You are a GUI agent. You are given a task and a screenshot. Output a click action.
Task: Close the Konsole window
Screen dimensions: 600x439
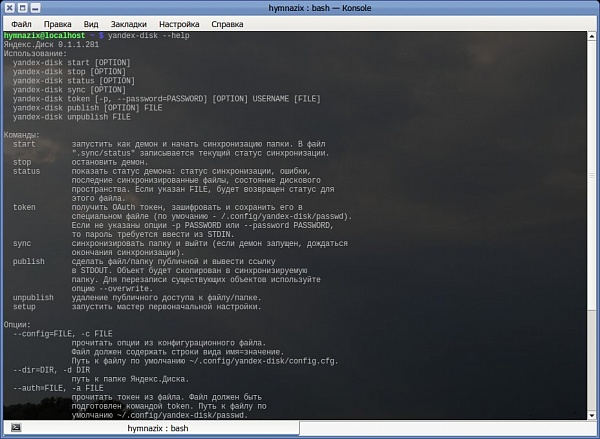pyautogui.click(x=10, y=8)
